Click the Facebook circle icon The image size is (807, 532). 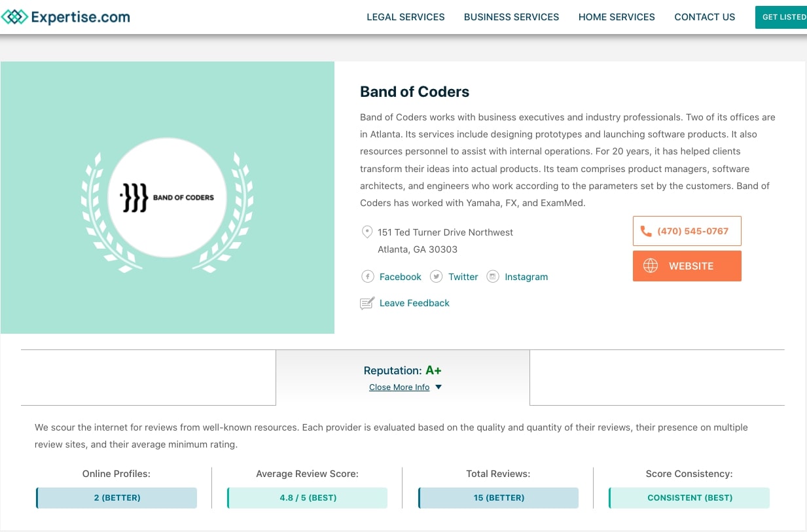click(x=368, y=277)
